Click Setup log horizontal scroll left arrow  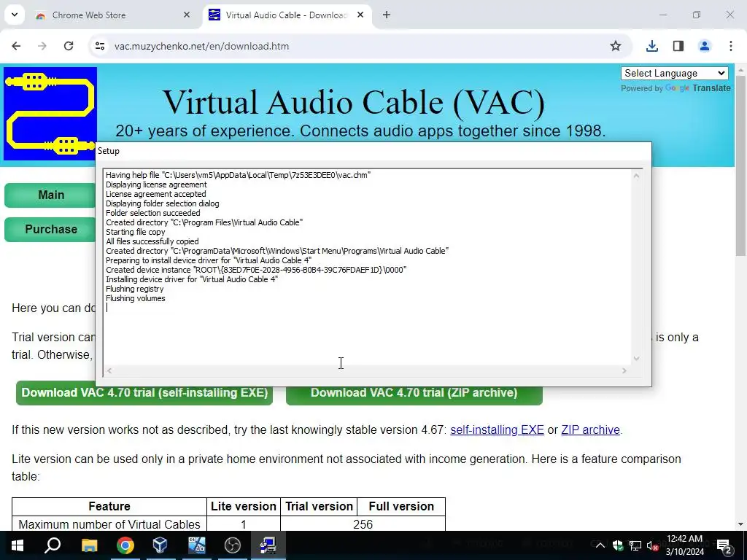coord(109,370)
